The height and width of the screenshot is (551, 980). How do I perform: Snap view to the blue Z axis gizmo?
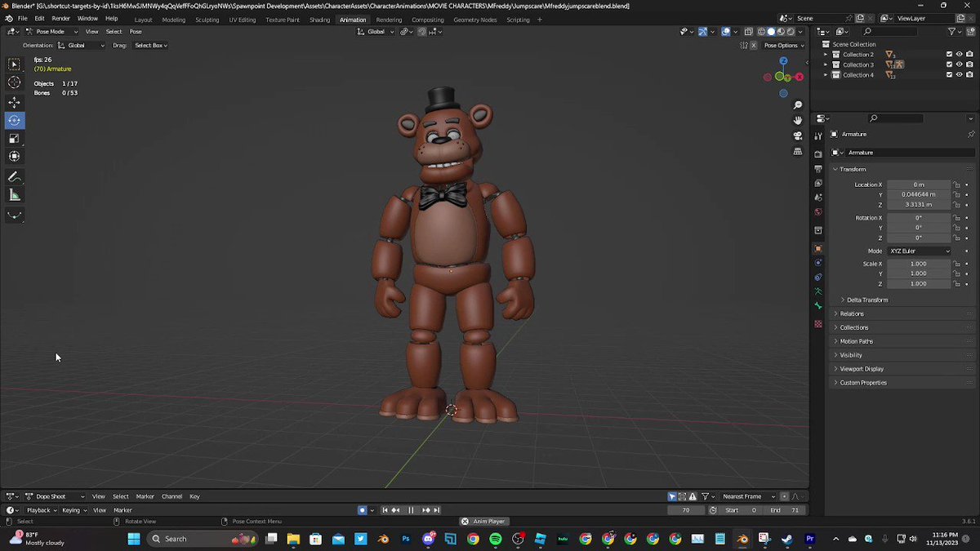(783, 61)
